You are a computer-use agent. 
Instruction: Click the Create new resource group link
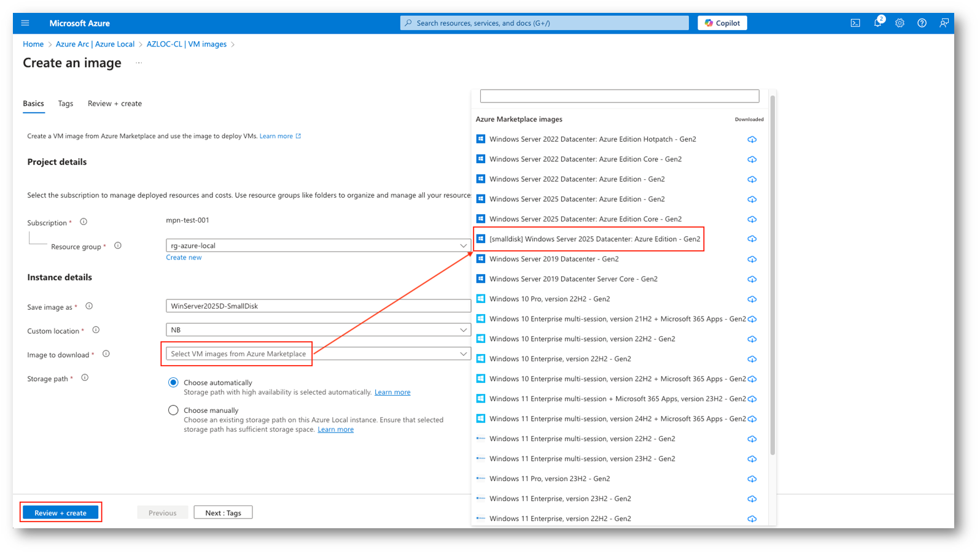point(184,258)
